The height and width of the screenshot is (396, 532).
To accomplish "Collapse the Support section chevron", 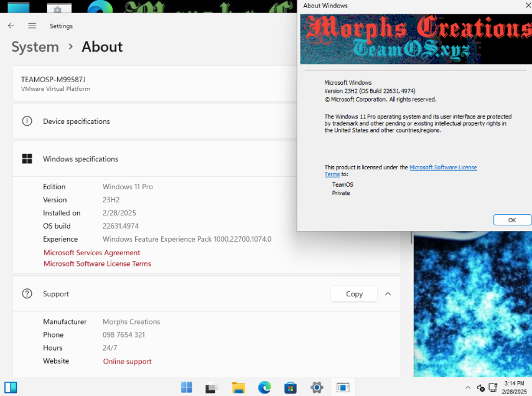I will pyautogui.click(x=388, y=294).
